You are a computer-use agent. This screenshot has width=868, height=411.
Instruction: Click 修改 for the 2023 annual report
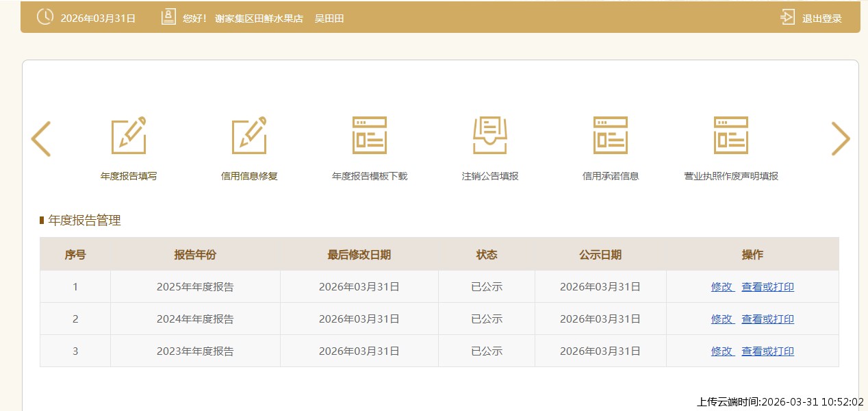[722, 351]
